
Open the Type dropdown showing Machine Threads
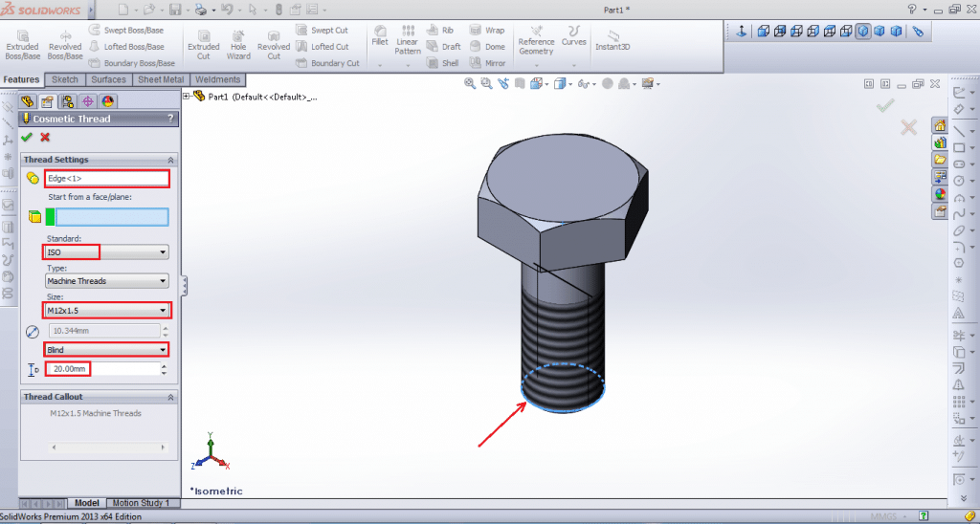(107, 281)
